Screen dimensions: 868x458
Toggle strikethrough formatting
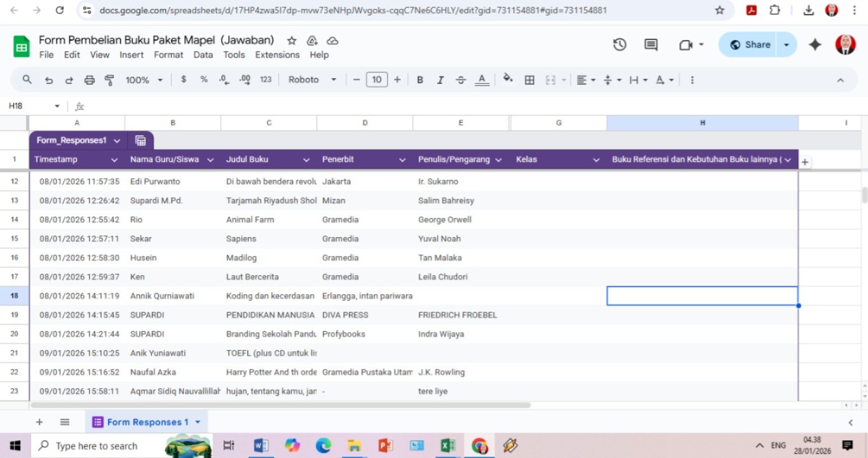(x=461, y=80)
